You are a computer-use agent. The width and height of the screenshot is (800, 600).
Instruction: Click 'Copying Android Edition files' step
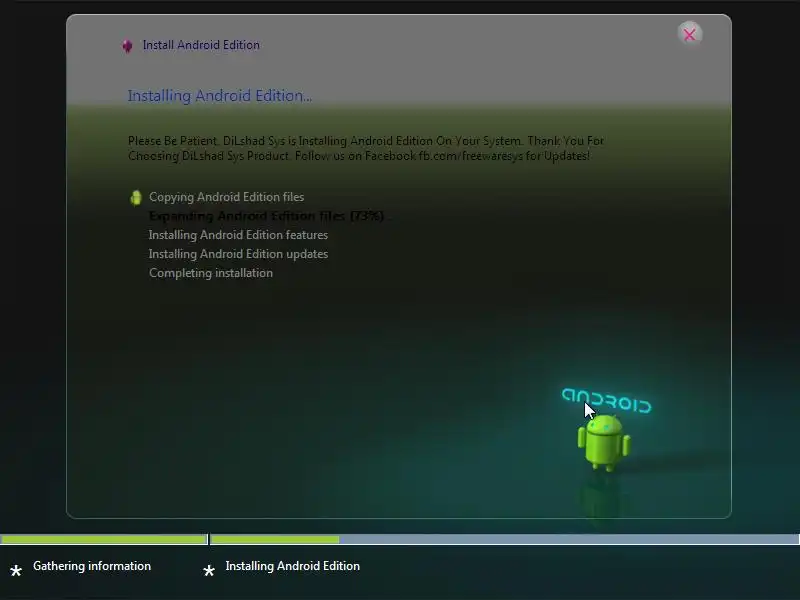(227, 197)
